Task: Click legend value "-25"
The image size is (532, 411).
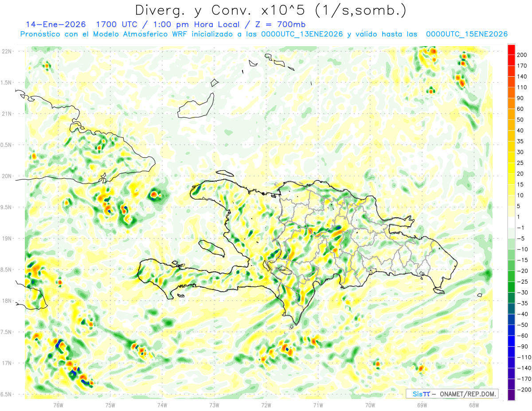Action: tap(523, 282)
